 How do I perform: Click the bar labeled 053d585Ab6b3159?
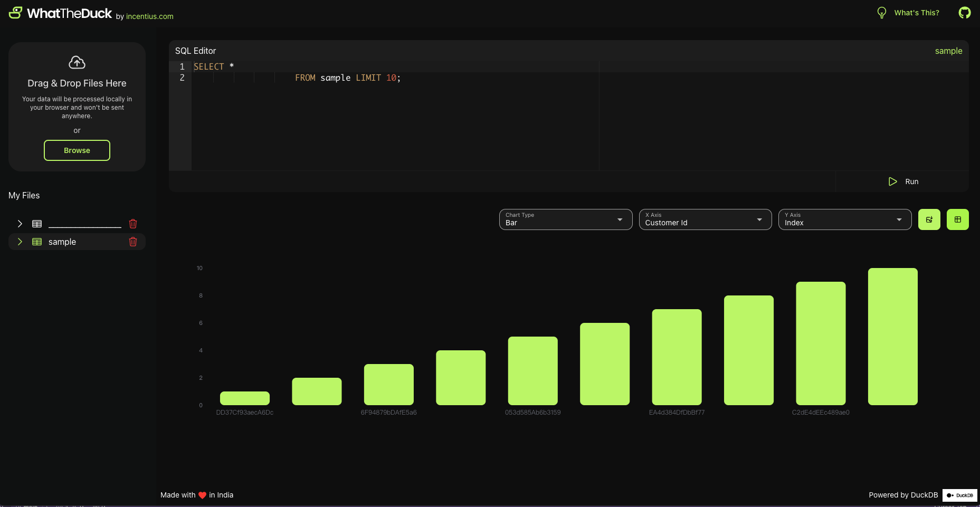[x=533, y=371]
